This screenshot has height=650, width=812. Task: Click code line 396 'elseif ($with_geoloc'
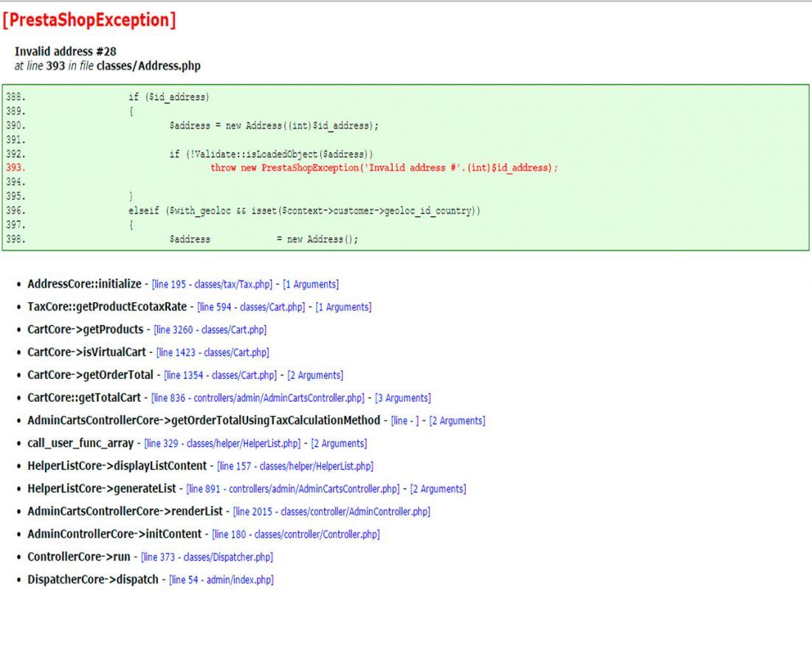tap(304, 211)
